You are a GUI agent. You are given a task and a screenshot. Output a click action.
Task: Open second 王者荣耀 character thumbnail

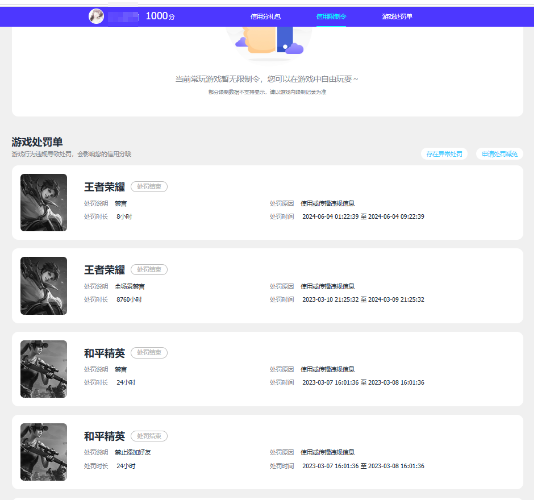pos(44,285)
